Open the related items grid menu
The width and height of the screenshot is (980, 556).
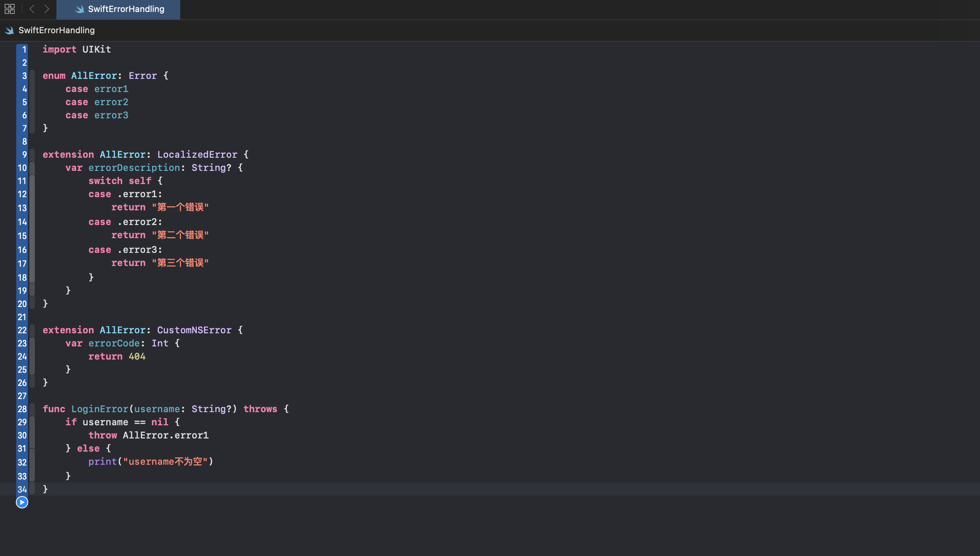coord(10,9)
